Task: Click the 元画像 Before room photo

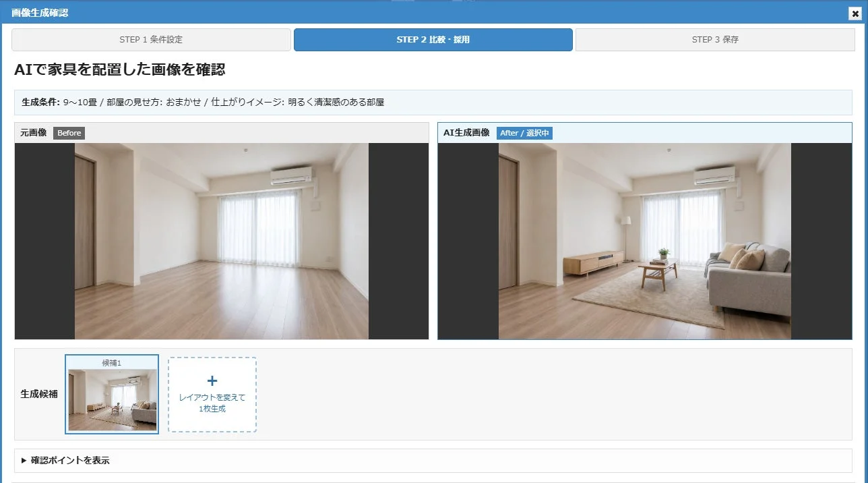Action: tap(222, 241)
